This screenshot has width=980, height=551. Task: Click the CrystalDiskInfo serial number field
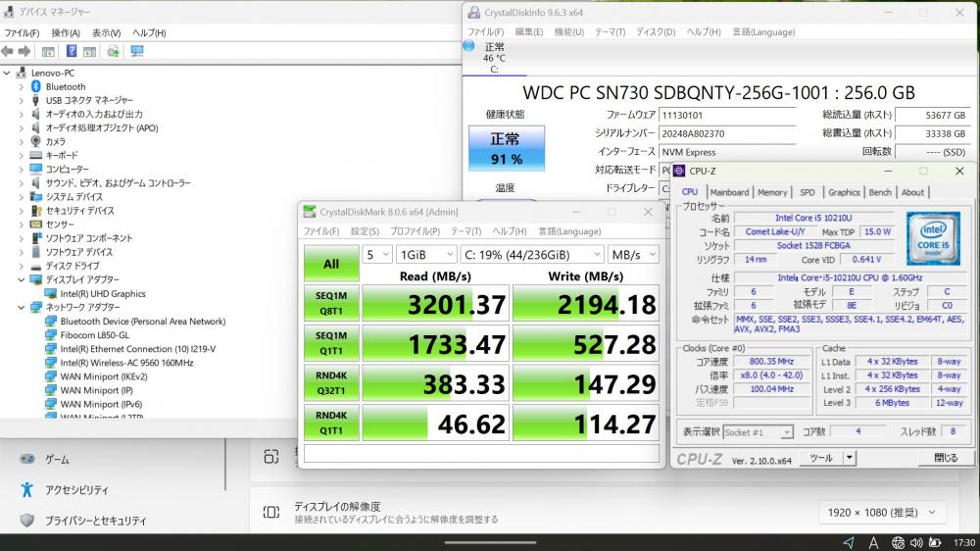tap(727, 133)
